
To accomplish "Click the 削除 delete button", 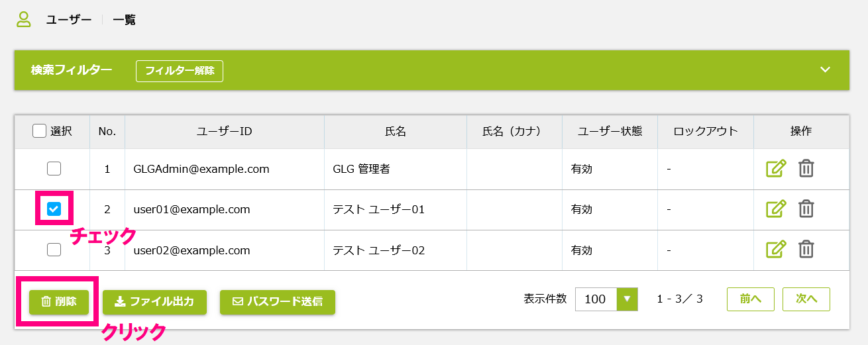I will 58,301.
